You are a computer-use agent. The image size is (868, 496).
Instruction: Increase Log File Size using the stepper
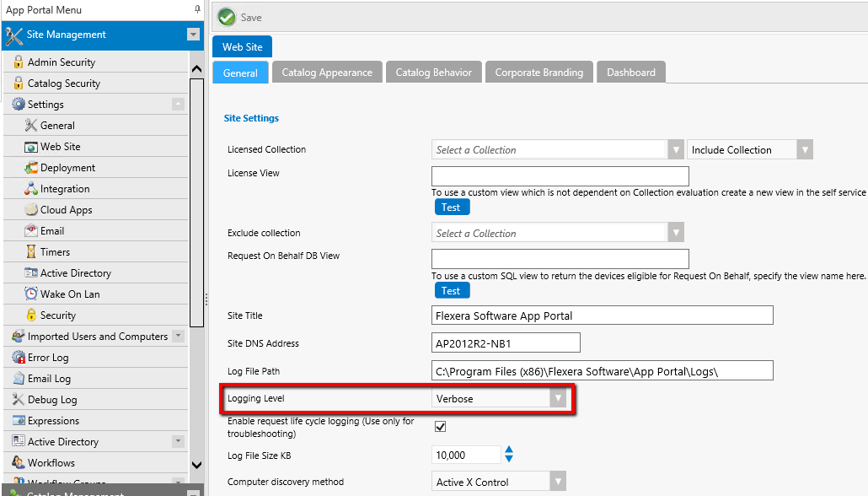509,450
